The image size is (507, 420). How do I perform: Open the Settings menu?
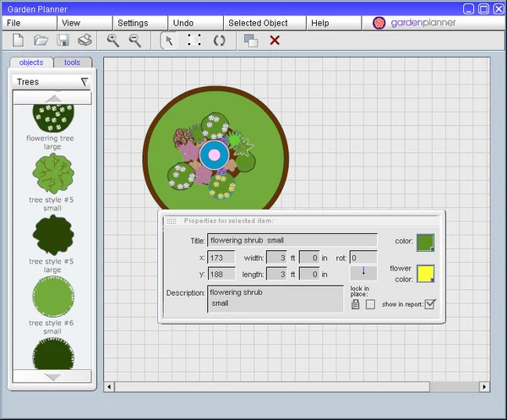[140, 23]
